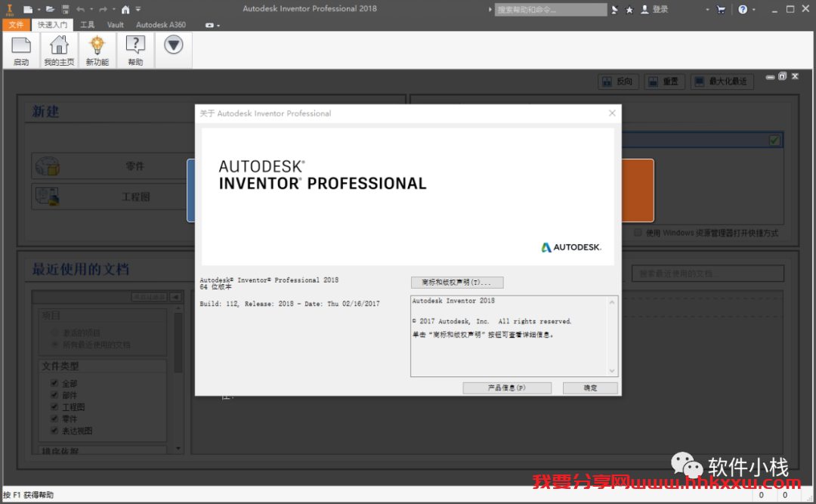Minimize the inner home document window
This screenshot has height=504, width=816.
pyautogui.click(x=770, y=77)
